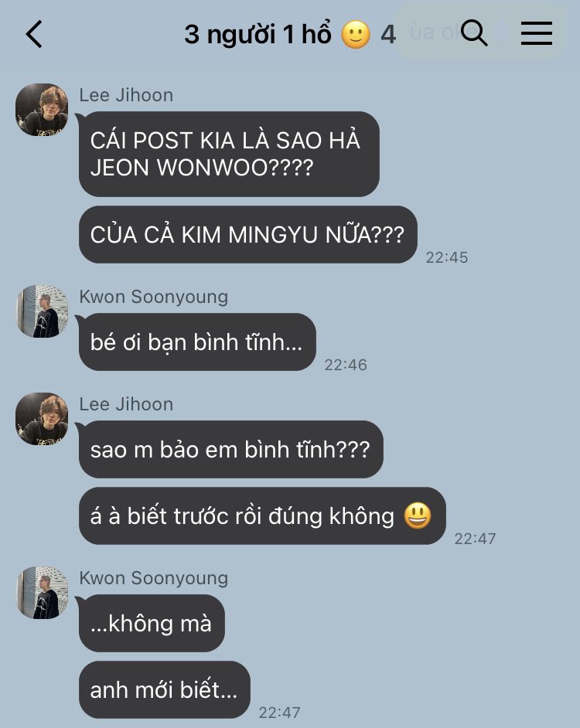The height and width of the screenshot is (728, 580).
Task: Open the hamburger menu icon
Action: (x=537, y=33)
